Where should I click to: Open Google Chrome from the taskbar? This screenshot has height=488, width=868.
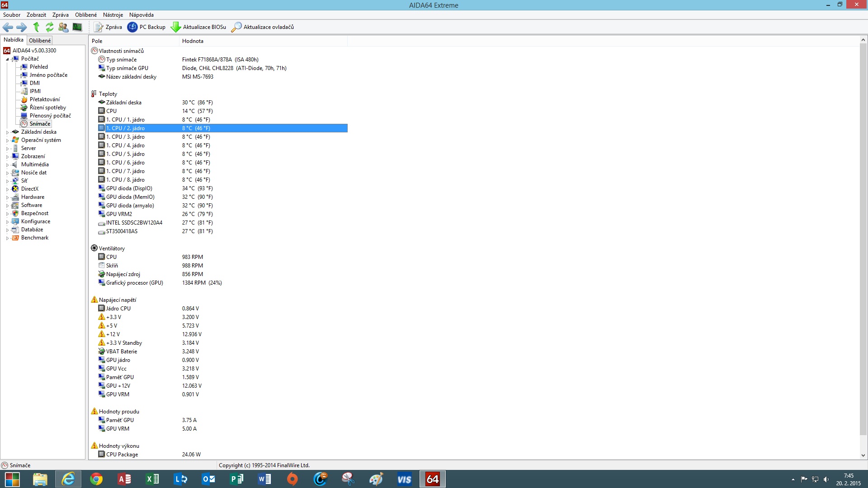pos(96,479)
